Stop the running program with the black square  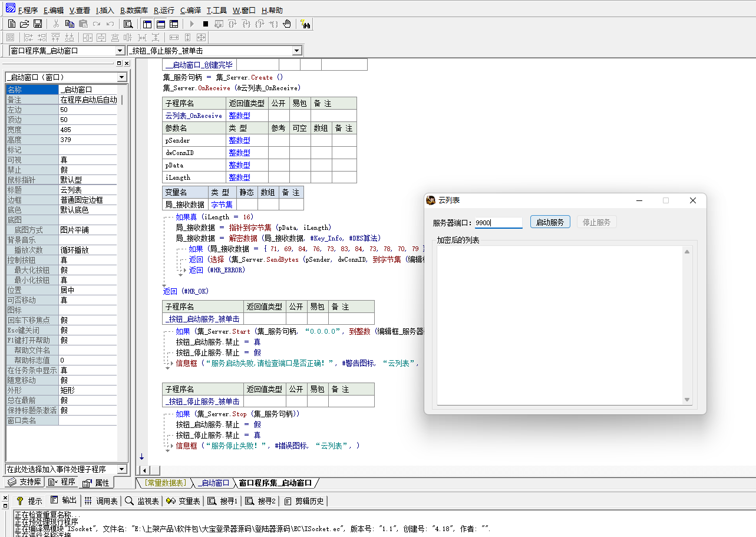(x=205, y=24)
